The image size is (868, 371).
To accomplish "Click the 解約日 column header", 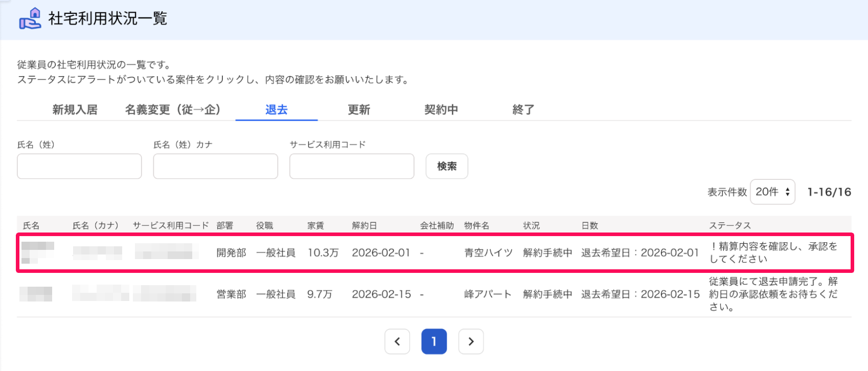I will 364,225.
